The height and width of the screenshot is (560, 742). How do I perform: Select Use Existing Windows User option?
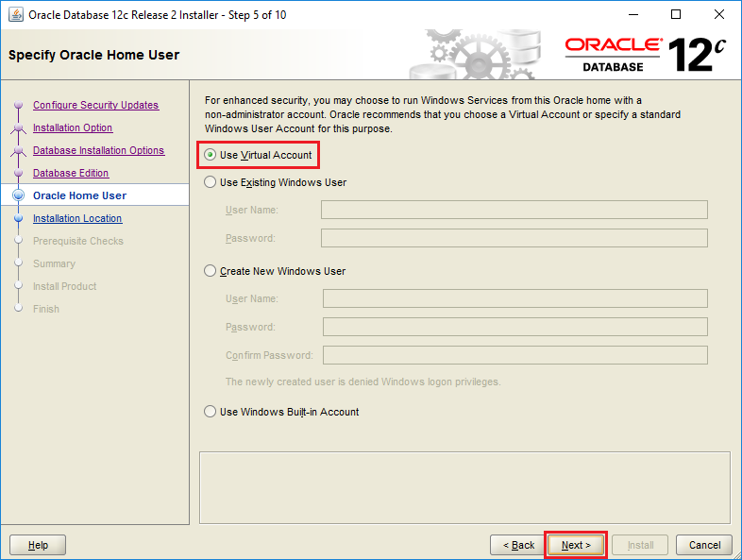(210, 182)
